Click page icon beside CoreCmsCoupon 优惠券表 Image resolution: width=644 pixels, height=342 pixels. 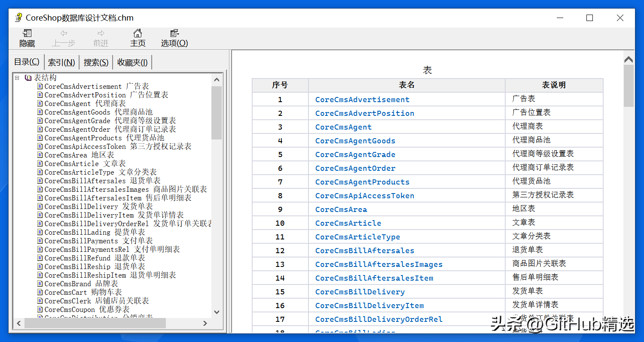(x=40, y=309)
